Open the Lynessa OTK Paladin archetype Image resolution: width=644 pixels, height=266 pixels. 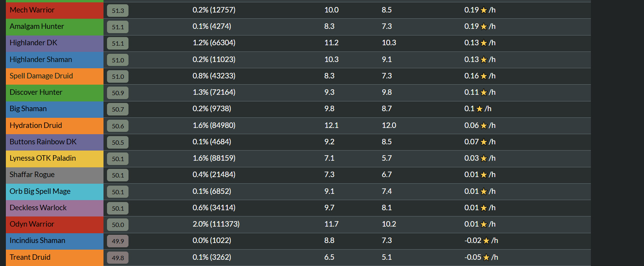tap(43, 158)
